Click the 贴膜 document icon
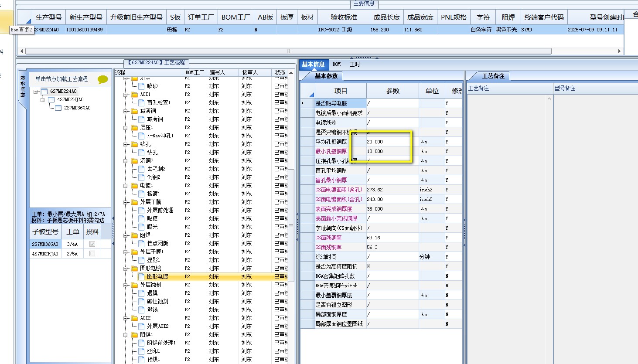Viewport: 638px width, 364px height. click(142, 219)
